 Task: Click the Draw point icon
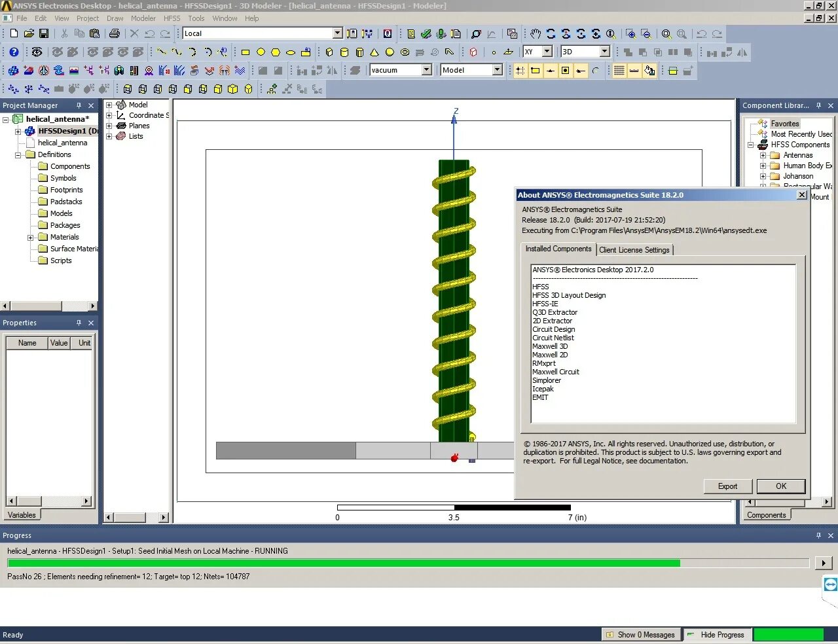(494, 52)
